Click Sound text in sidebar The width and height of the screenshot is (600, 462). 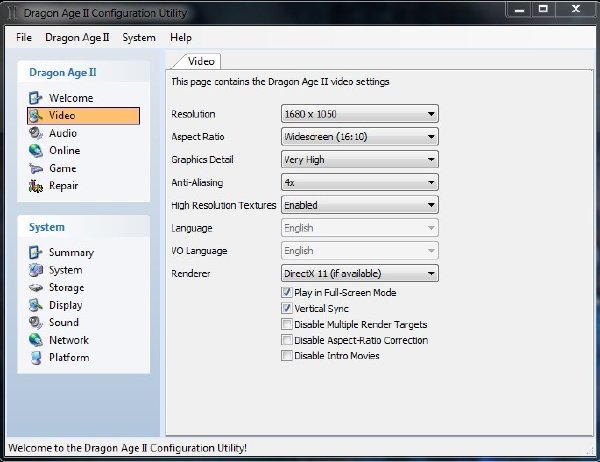coord(64,323)
